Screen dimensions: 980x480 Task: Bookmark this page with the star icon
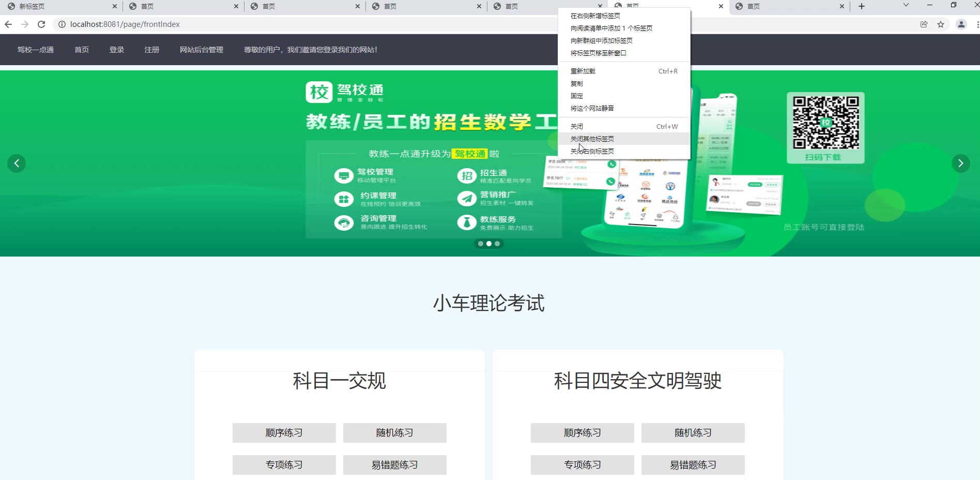pos(941,24)
